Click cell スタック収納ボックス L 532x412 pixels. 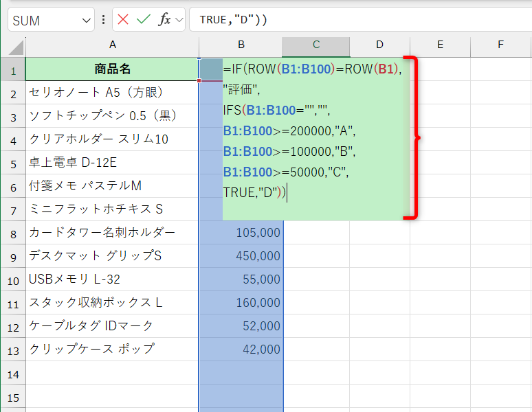pos(112,303)
